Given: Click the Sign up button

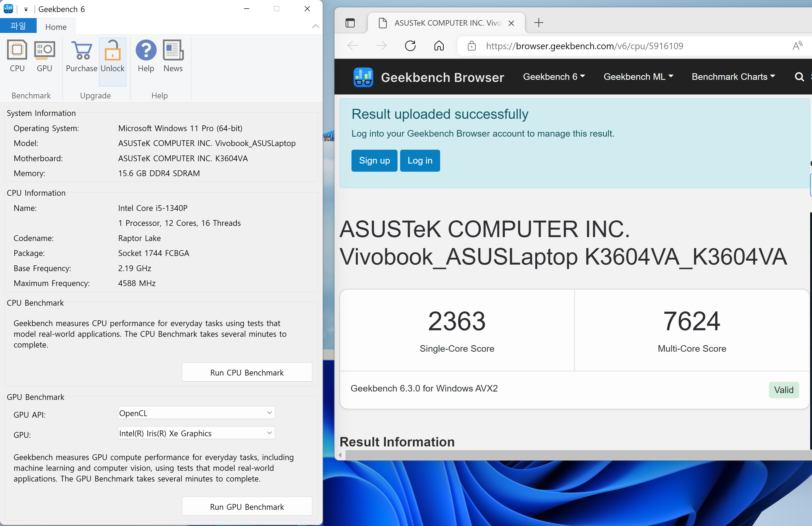Looking at the screenshot, I should (x=374, y=160).
